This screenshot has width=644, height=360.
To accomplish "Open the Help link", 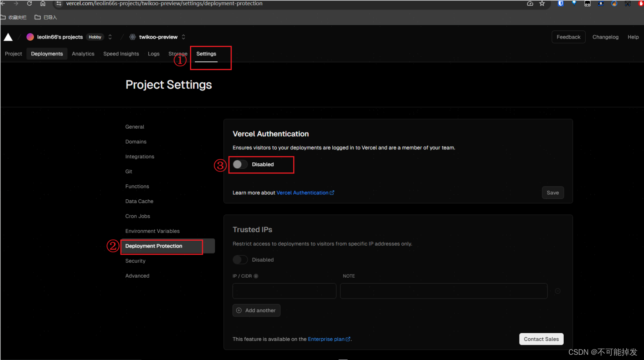I will click(633, 37).
